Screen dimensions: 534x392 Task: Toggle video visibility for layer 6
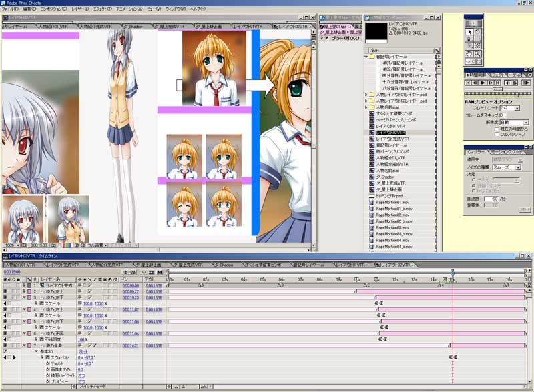point(5,333)
